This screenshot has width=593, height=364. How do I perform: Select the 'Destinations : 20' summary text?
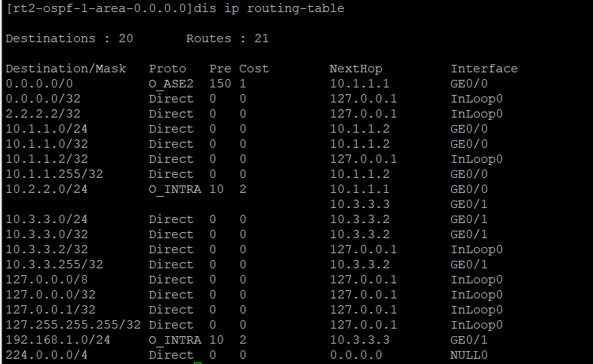[69, 38]
